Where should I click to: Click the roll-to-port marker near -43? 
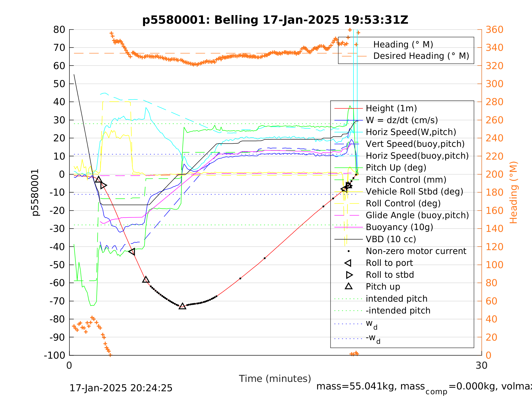(132, 252)
